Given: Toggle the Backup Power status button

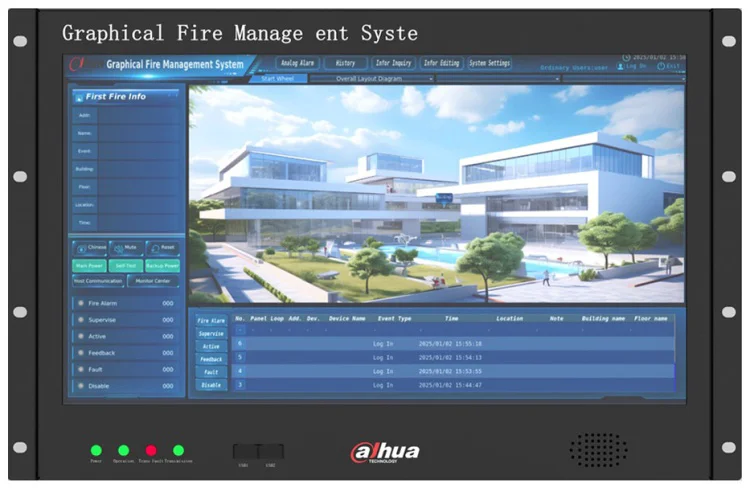Looking at the screenshot, I should pyautogui.click(x=163, y=266).
